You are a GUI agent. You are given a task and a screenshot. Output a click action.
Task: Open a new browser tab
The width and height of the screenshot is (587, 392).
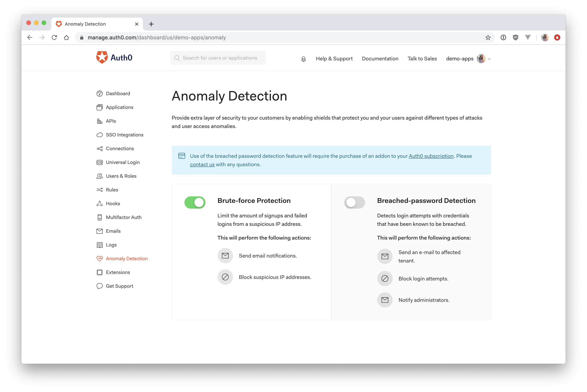[151, 24]
